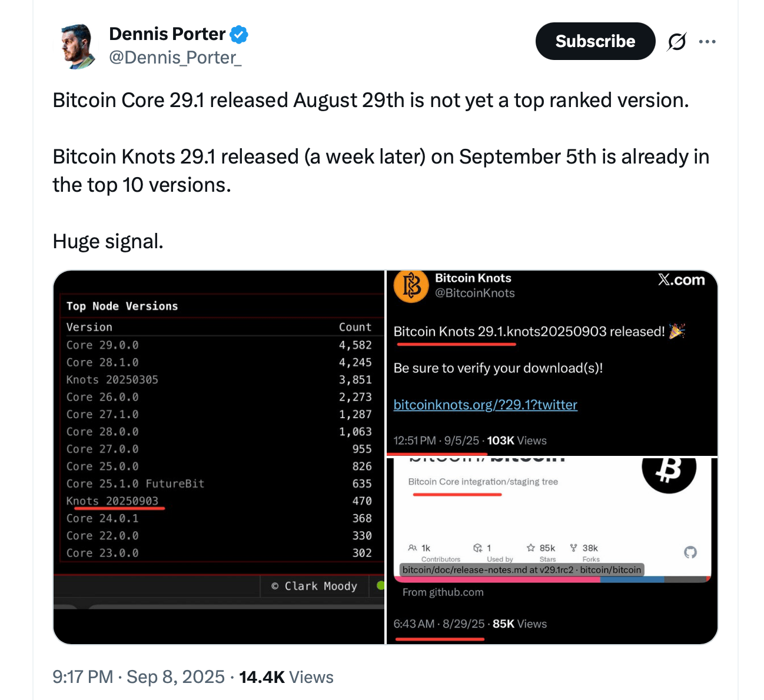The height and width of the screenshot is (700, 764).
Task: Click the X.com logo text
Action: [681, 280]
